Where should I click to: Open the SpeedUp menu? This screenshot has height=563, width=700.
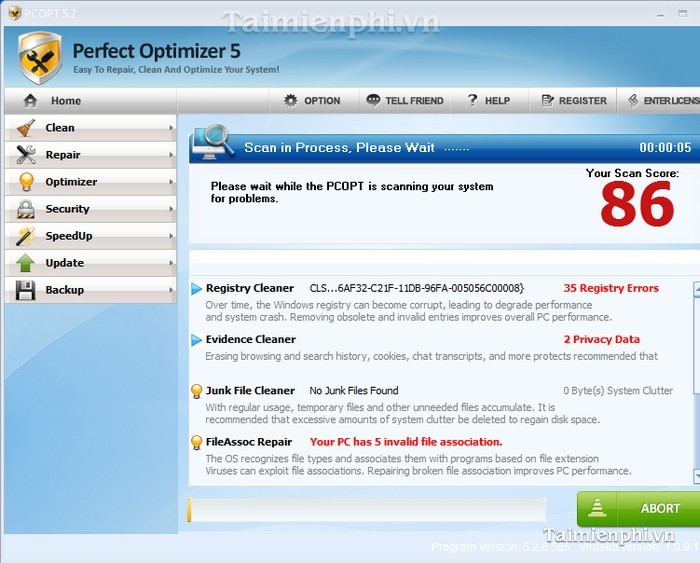(x=91, y=236)
